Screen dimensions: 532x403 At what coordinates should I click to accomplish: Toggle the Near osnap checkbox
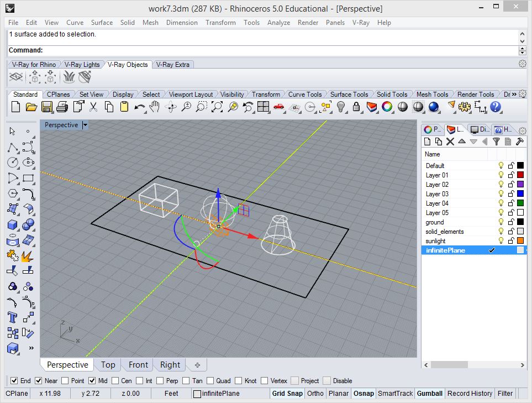[38, 380]
